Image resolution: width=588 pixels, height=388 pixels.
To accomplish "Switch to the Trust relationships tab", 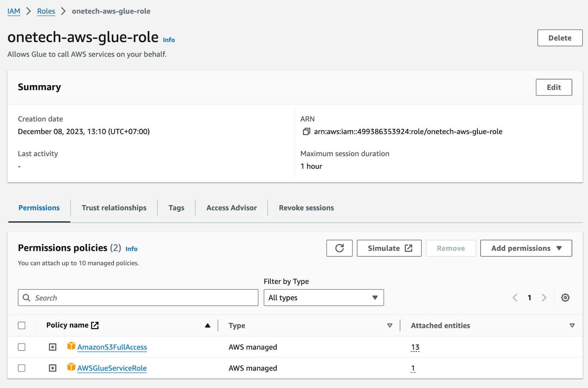I will (114, 207).
